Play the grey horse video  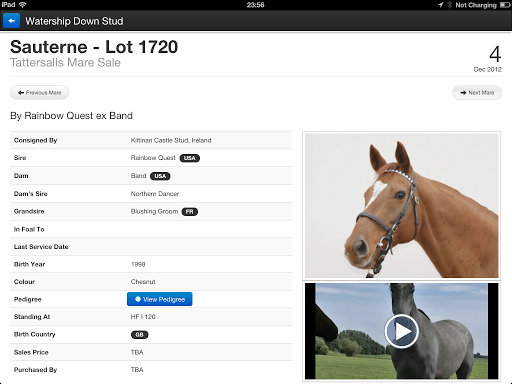(x=401, y=331)
